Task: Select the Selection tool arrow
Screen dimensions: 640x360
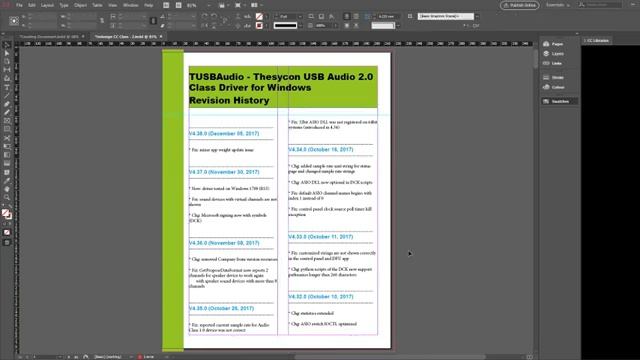Action: pos(7,44)
